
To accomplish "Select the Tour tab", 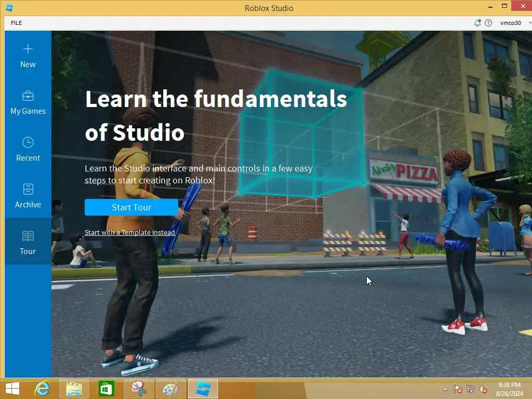I will click(x=28, y=242).
